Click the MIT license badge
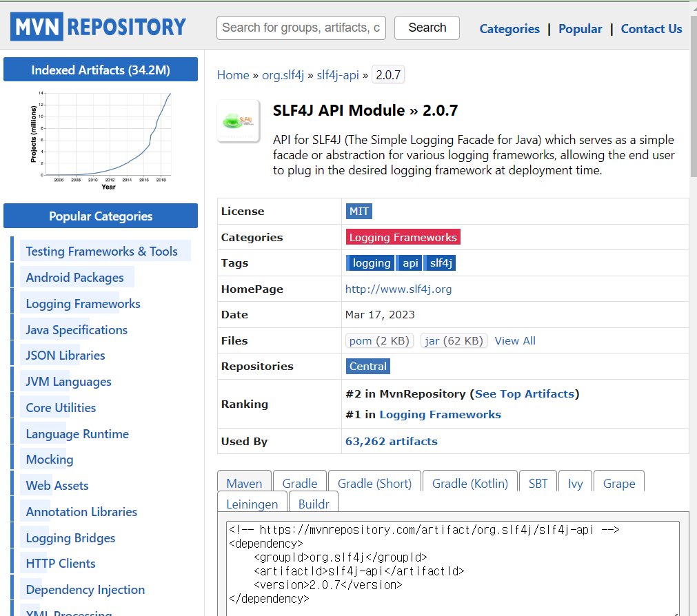The image size is (697, 616). tap(358, 212)
